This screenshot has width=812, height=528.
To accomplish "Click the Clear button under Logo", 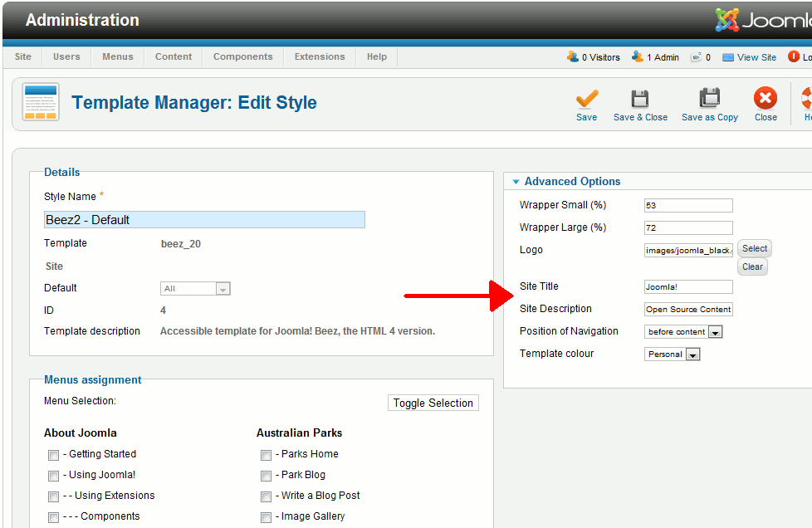I will (752, 266).
